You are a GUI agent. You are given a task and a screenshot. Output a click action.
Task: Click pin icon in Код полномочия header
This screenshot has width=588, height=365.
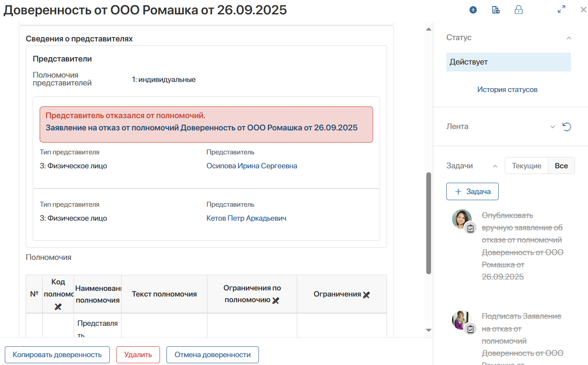(x=58, y=307)
